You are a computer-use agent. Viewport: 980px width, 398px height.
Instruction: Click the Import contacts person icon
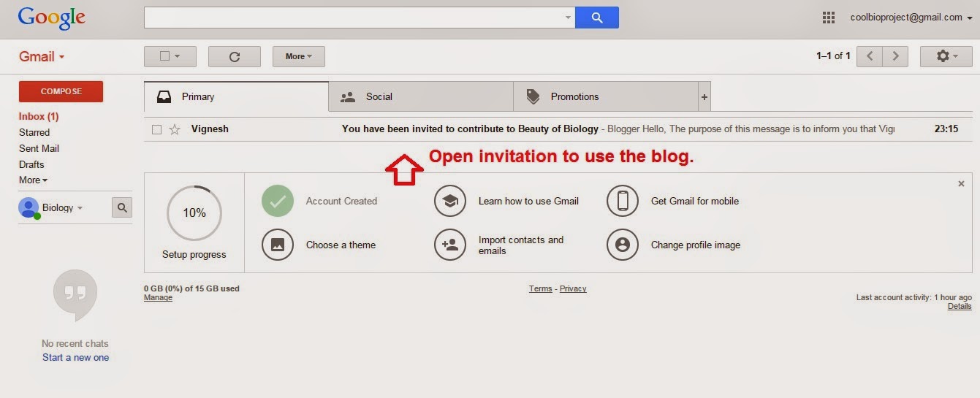[450, 245]
